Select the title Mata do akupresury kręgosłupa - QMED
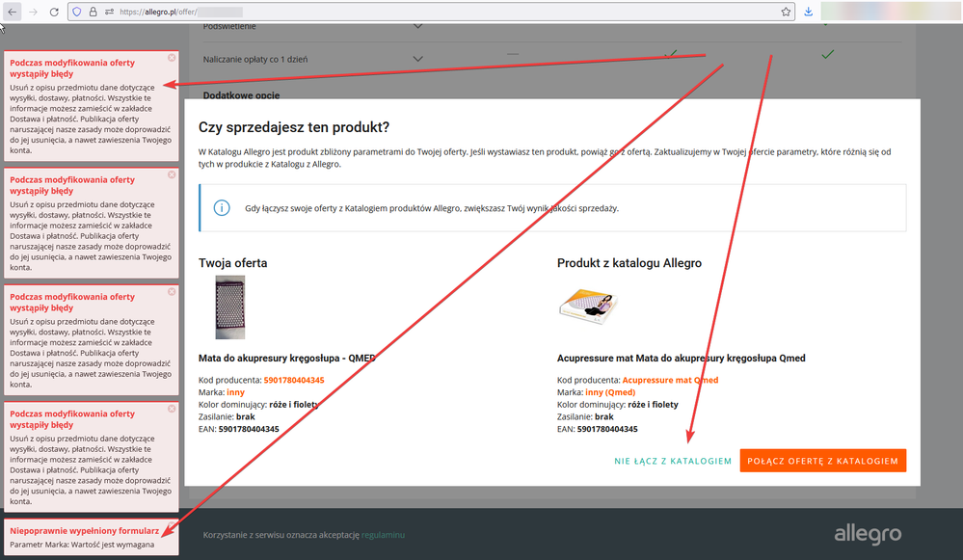 pyautogui.click(x=287, y=358)
